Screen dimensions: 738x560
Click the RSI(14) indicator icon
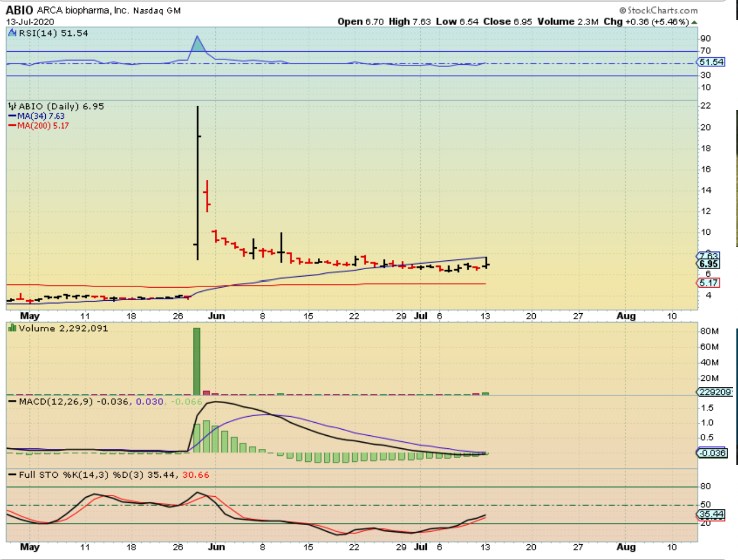12,33
